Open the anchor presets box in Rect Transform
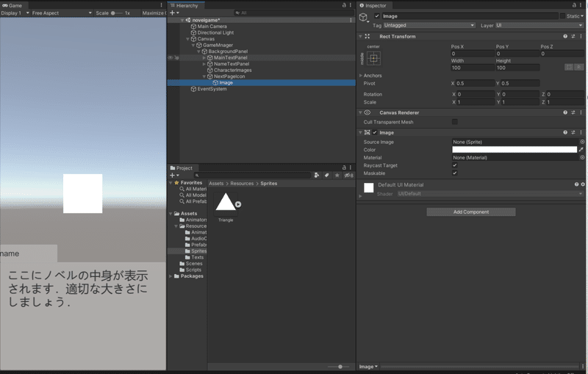Viewport: 588px width, 374px height. [373, 59]
